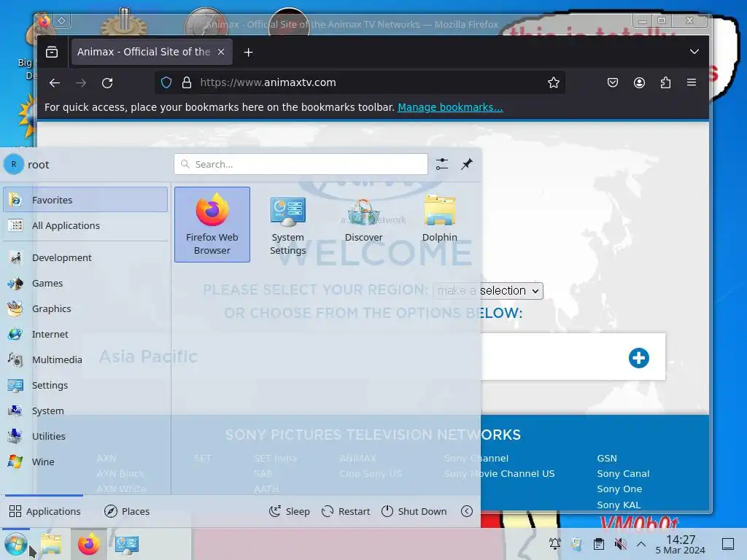Open Multimedia category
This screenshot has height=560, width=747.
85,359
